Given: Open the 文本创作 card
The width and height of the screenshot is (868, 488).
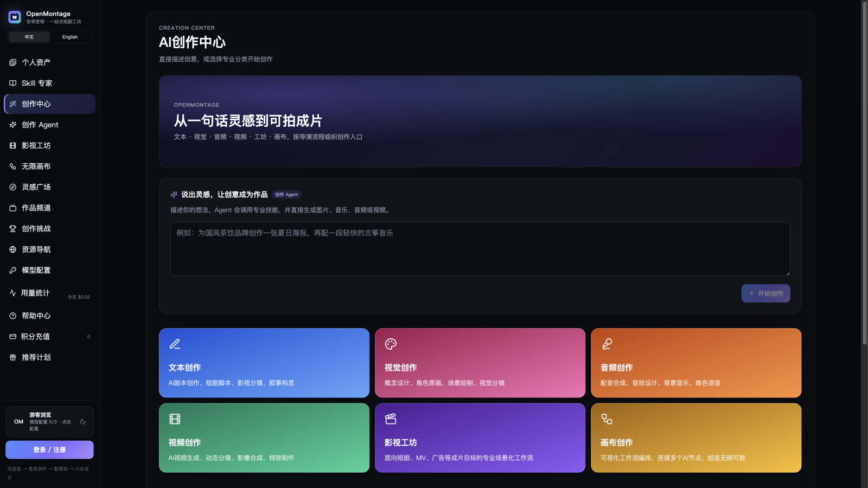Looking at the screenshot, I should point(264,363).
